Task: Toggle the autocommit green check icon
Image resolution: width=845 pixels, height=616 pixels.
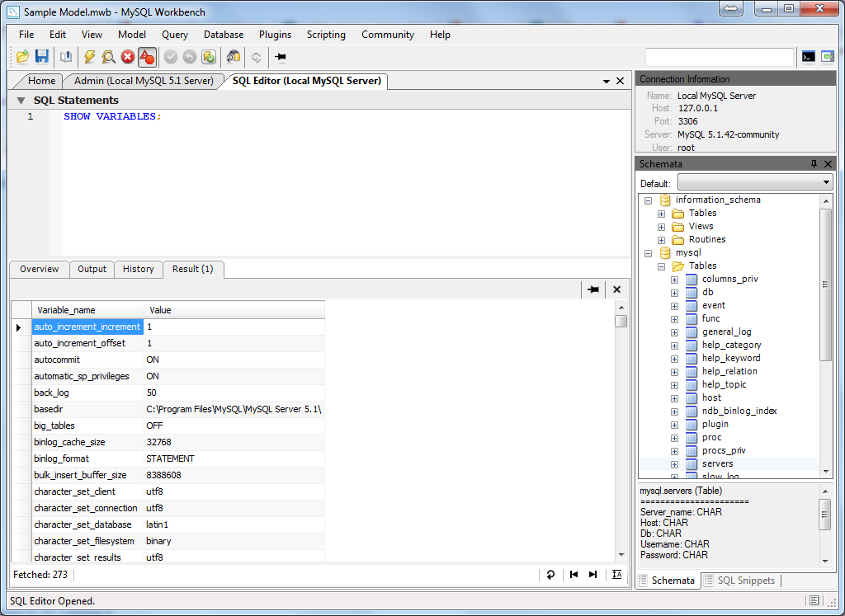Action: tap(210, 57)
